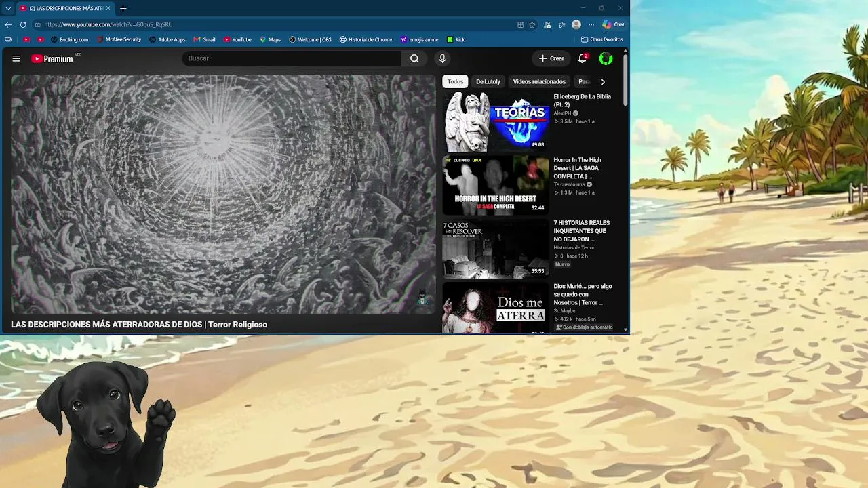The width and height of the screenshot is (868, 488).
Task: Open Booking.com bookmark
Action: pyautogui.click(x=69, y=39)
